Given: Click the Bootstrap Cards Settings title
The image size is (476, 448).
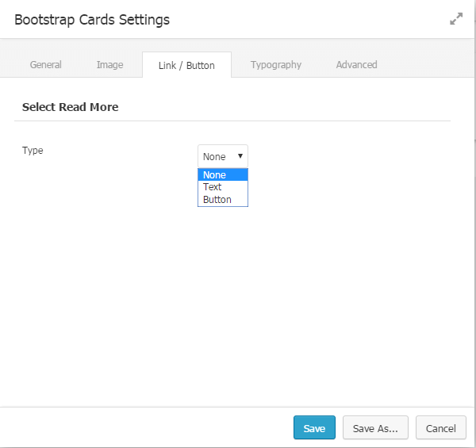Looking at the screenshot, I should tap(91, 19).
